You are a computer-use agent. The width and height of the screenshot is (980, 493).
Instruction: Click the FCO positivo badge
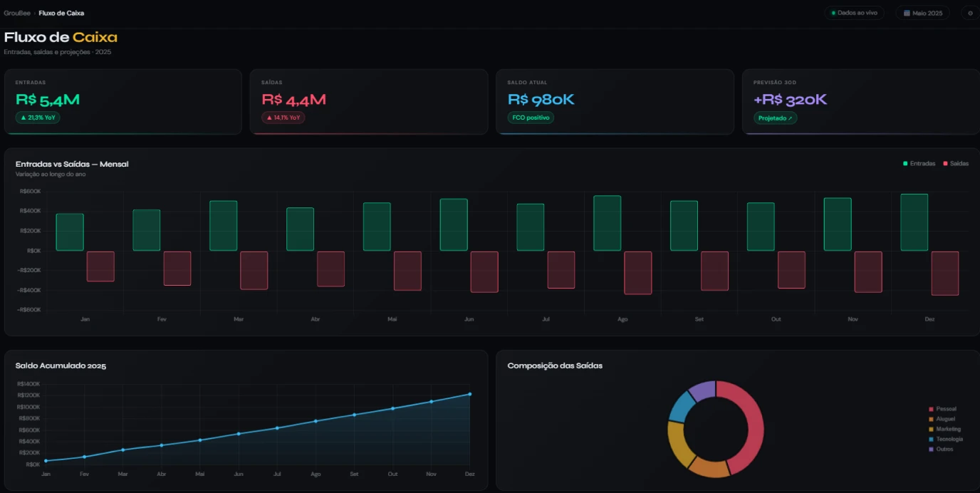pos(531,118)
